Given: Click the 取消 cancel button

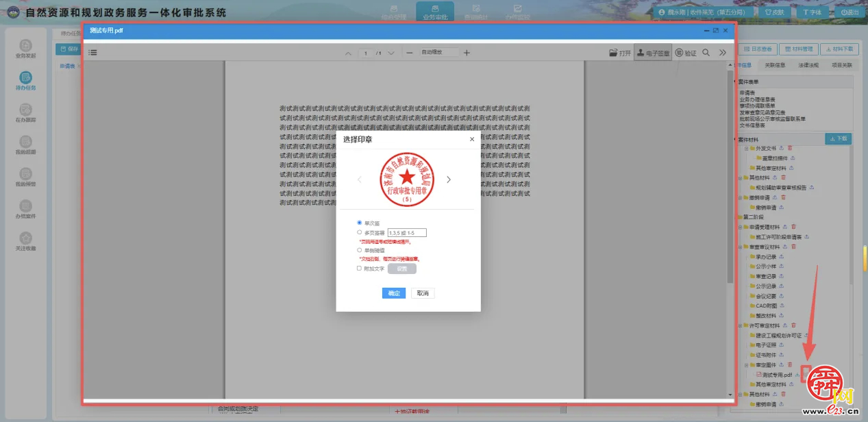Looking at the screenshot, I should (x=423, y=293).
